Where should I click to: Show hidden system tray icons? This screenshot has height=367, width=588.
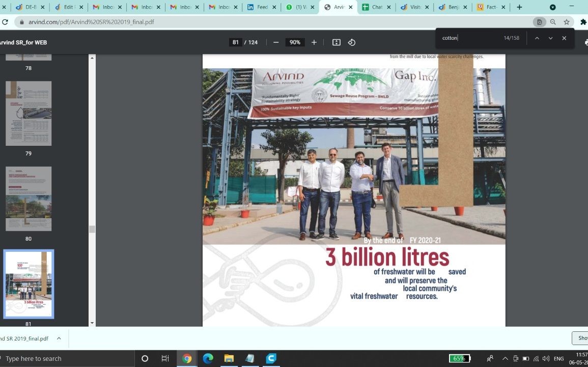(505, 358)
